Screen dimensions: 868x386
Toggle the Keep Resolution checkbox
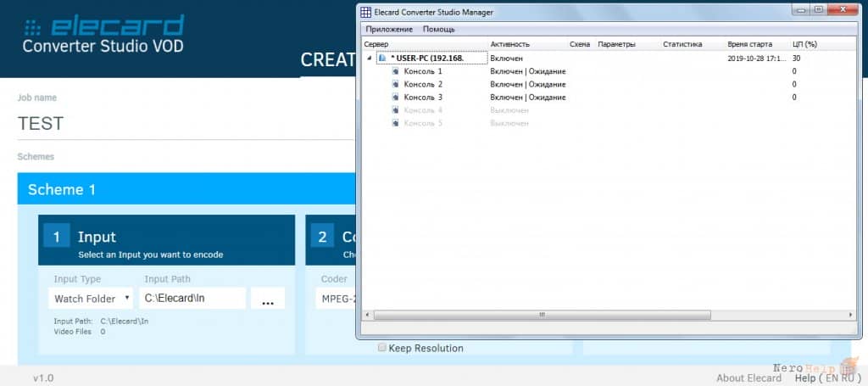pyautogui.click(x=381, y=348)
